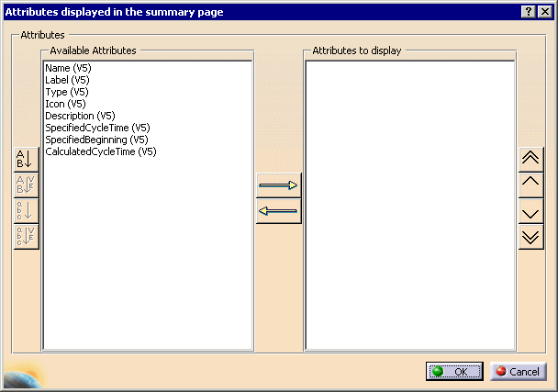The width and height of the screenshot is (558, 392).
Task: Click the a-b-c sort icon with VE
Action: click(26, 236)
